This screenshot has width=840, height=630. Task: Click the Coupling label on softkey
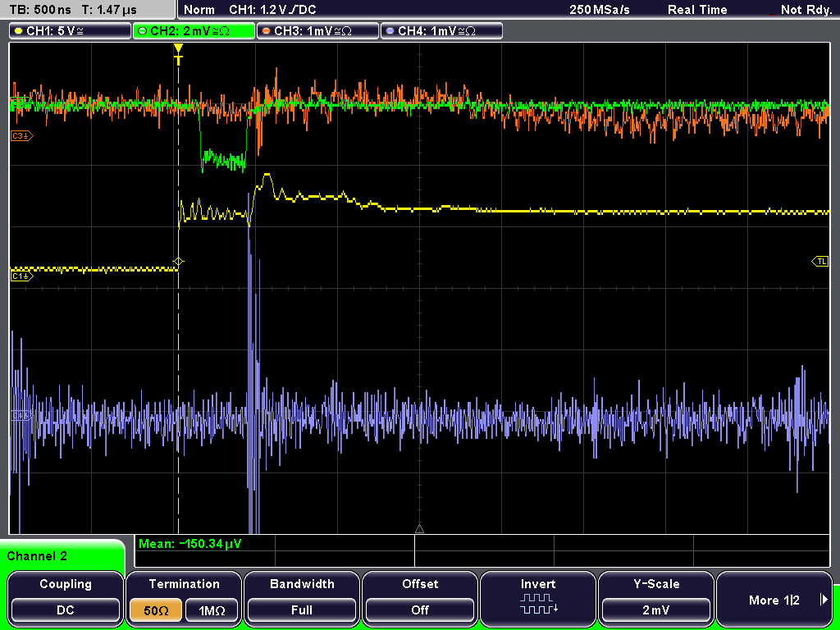(66, 584)
